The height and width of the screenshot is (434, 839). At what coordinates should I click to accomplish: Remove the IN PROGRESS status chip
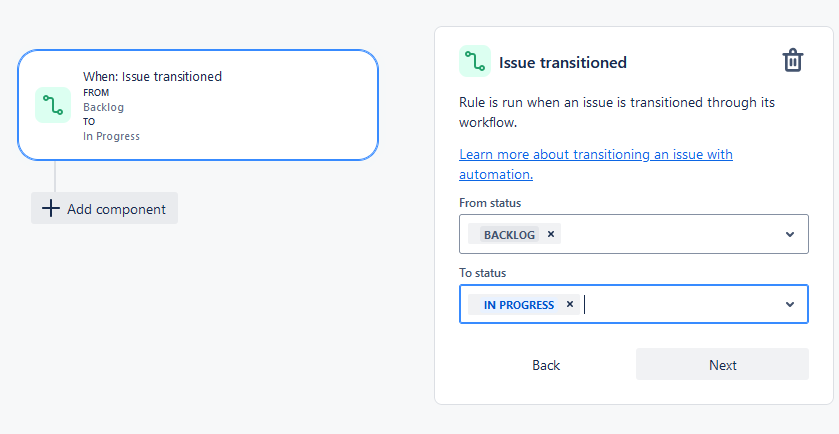(570, 304)
